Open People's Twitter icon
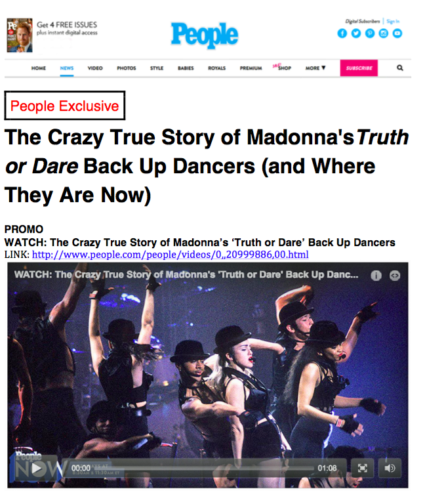The image size is (425, 504). point(355,33)
